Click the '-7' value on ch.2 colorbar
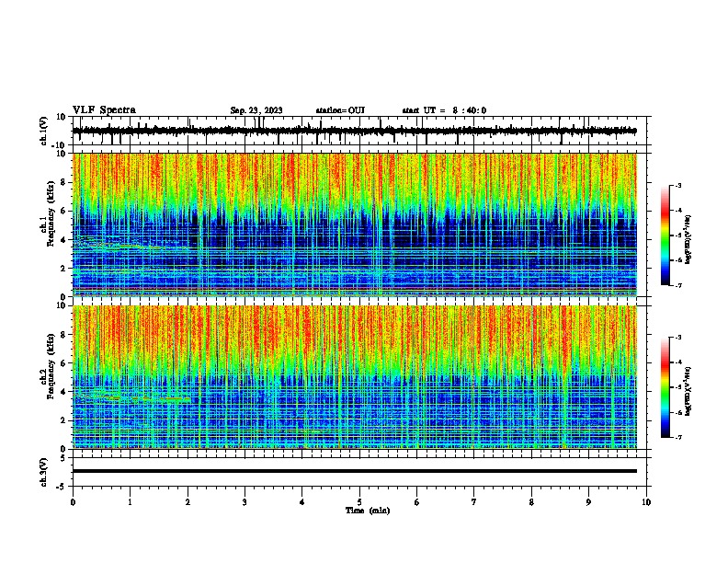This screenshot has width=728, height=563. pos(677,437)
